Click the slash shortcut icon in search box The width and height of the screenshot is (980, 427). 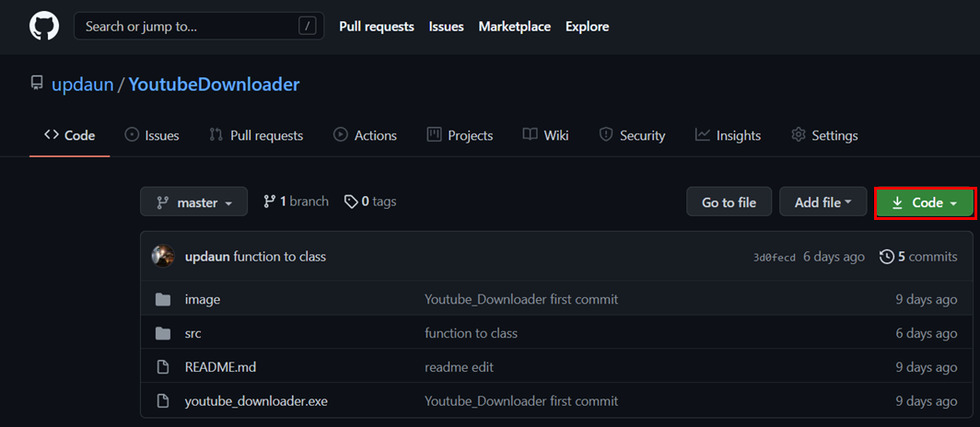(307, 26)
